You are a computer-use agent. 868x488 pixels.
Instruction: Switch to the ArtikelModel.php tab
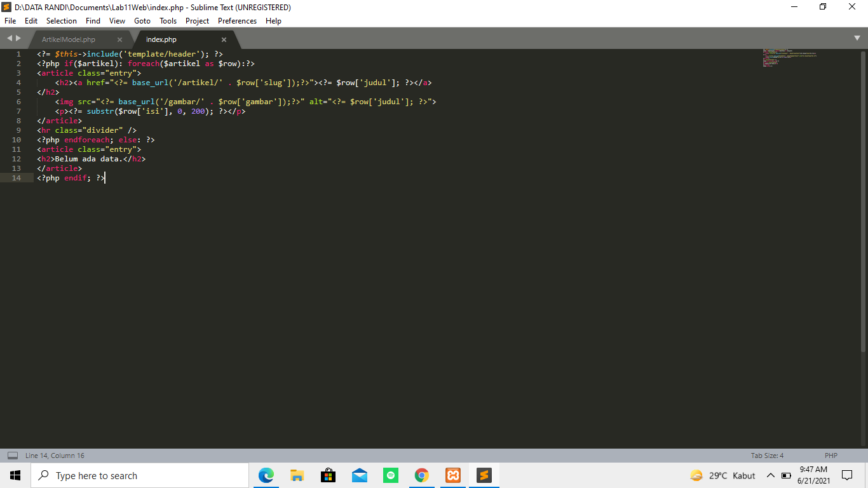coord(70,38)
